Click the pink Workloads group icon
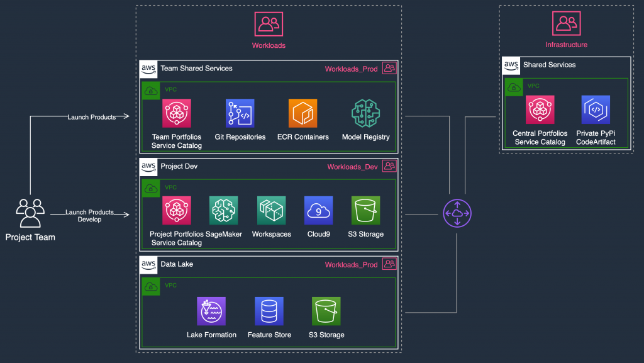Viewport: 644px width, 363px height. pos(269,23)
